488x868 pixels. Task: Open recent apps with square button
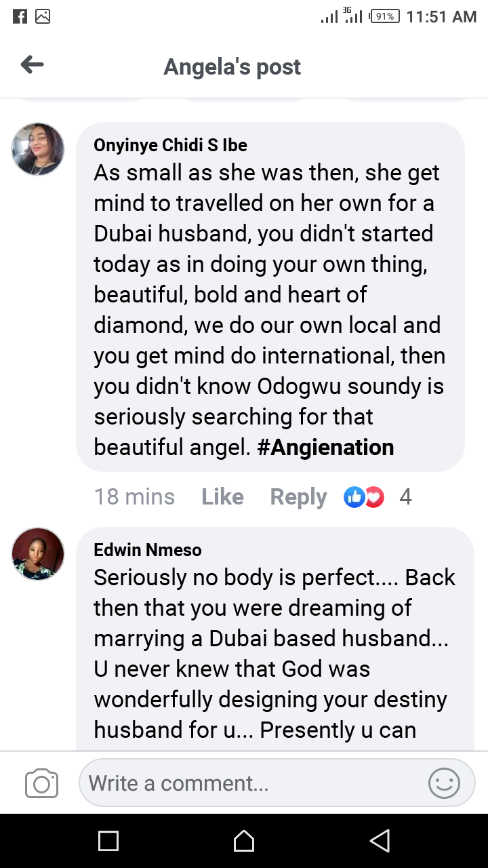[108, 841]
